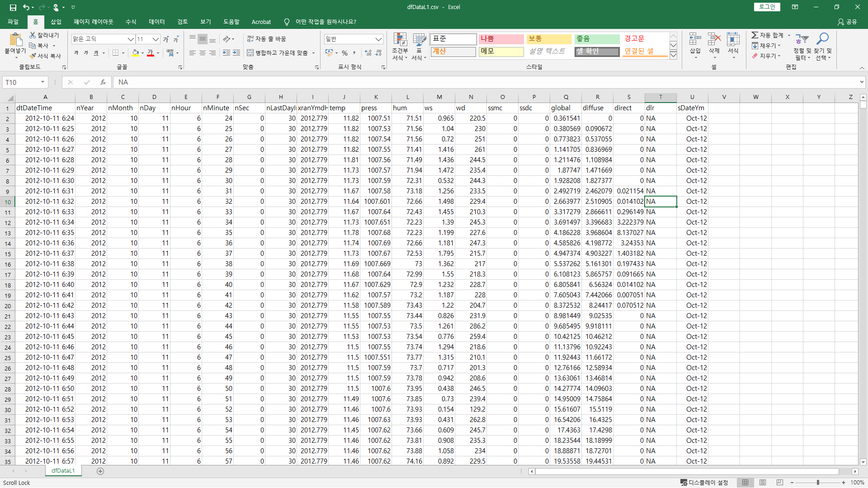The width and height of the screenshot is (868, 488).
Task: Click the increase indent icon
Action: point(236,53)
